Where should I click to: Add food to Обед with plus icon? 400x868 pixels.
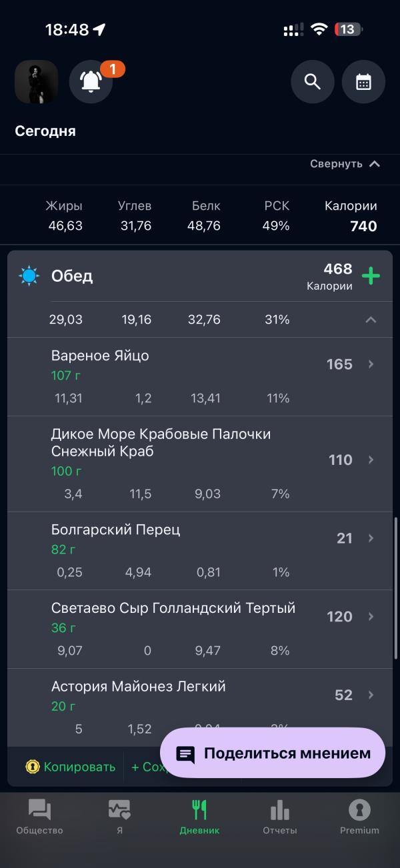[x=371, y=276]
